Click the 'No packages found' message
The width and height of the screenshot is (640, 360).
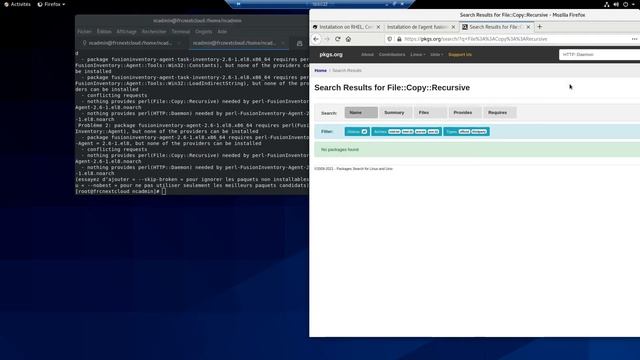[340, 149]
